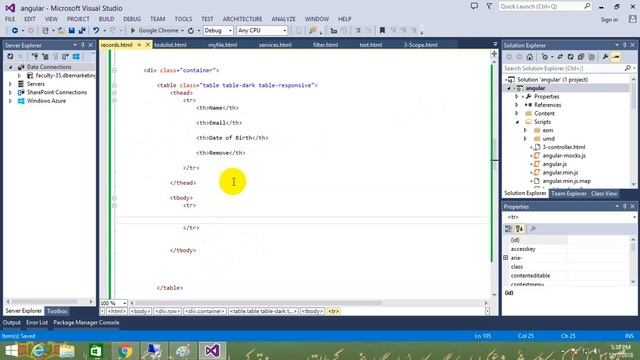Viewport: 640px width, 360px height.
Task: Click the notifications filter flag icon
Action: coord(489,7)
